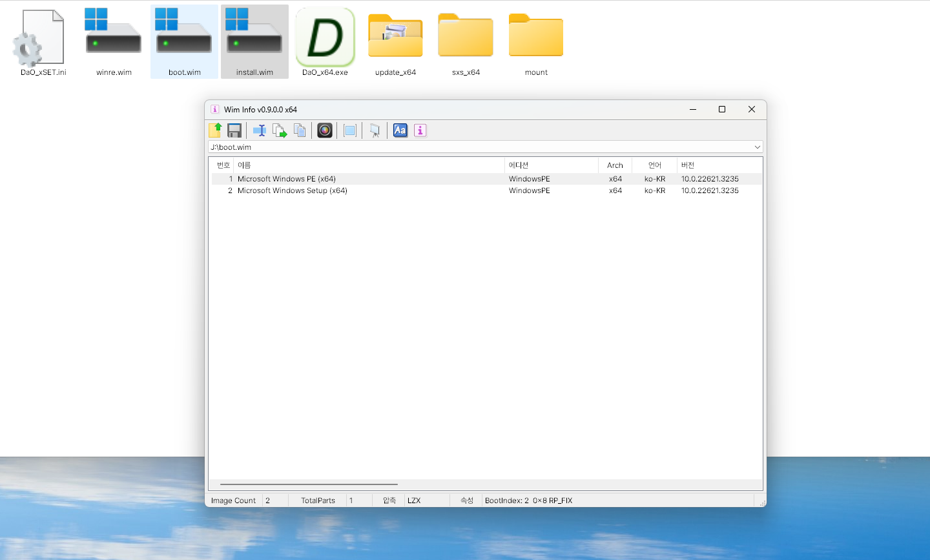
Task: Select the DaO_x64.exe application icon
Action: 325,42
